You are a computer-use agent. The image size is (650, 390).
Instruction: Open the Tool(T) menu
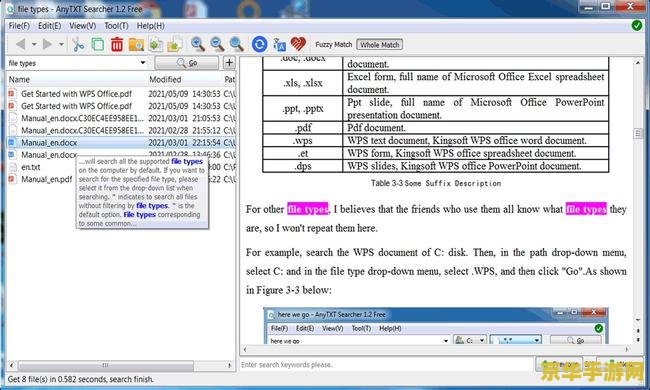116,26
